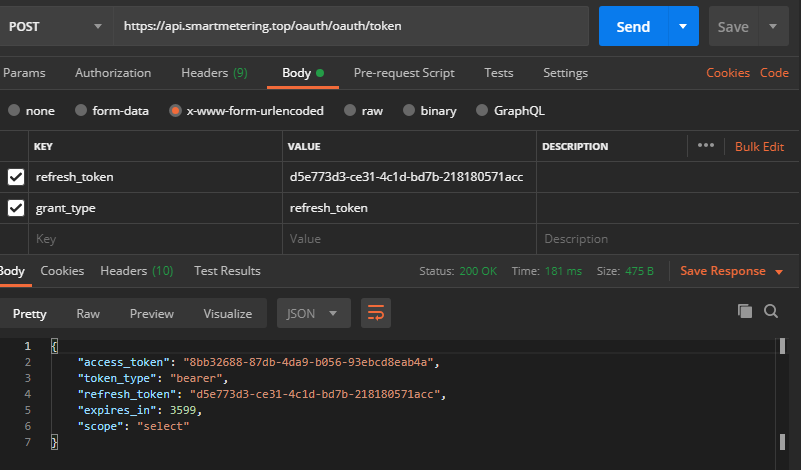Image resolution: width=801 pixels, height=470 pixels.
Task: Click the "bearer" token_type value
Action: (x=196, y=378)
